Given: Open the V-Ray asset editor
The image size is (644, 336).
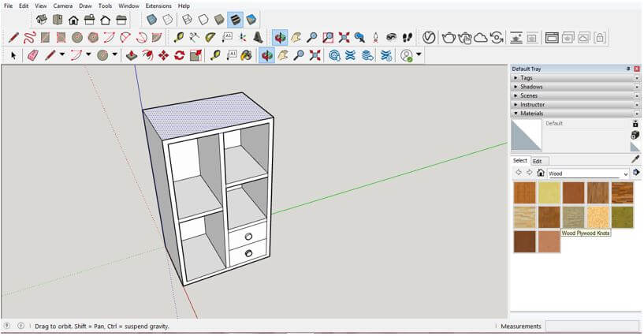Looking at the screenshot, I should click(429, 37).
